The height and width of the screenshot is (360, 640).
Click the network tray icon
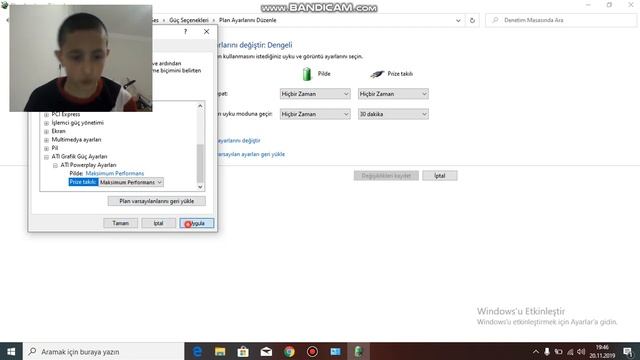coord(570,351)
